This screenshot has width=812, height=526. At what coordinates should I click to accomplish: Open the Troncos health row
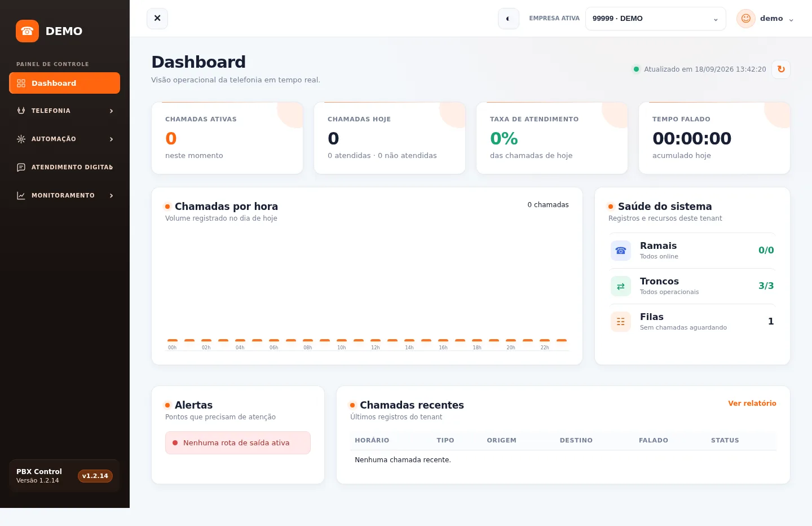tap(692, 286)
